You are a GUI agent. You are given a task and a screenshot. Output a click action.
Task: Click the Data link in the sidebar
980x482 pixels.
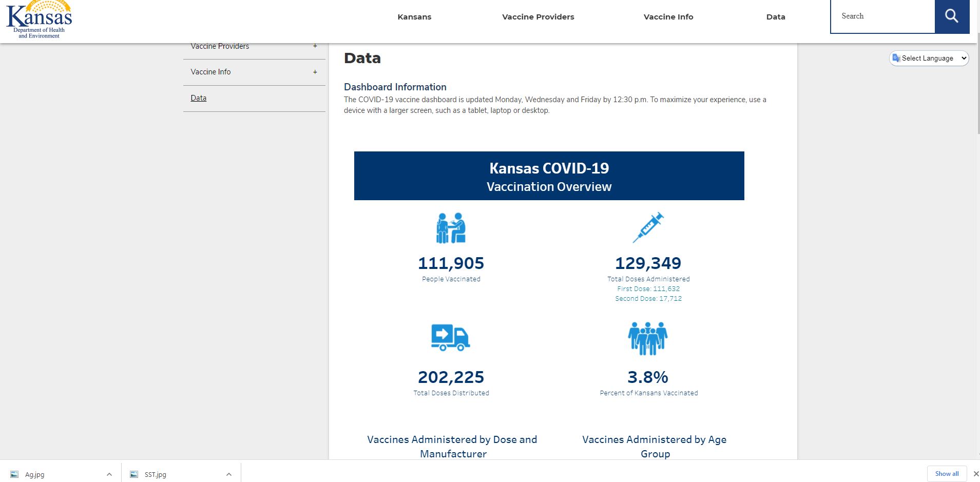(199, 98)
